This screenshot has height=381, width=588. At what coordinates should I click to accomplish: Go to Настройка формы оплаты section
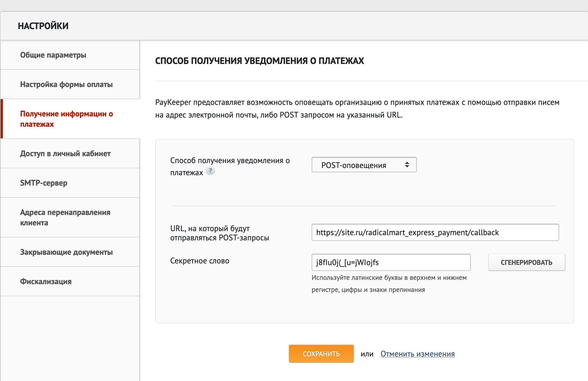[x=66, y=84]
